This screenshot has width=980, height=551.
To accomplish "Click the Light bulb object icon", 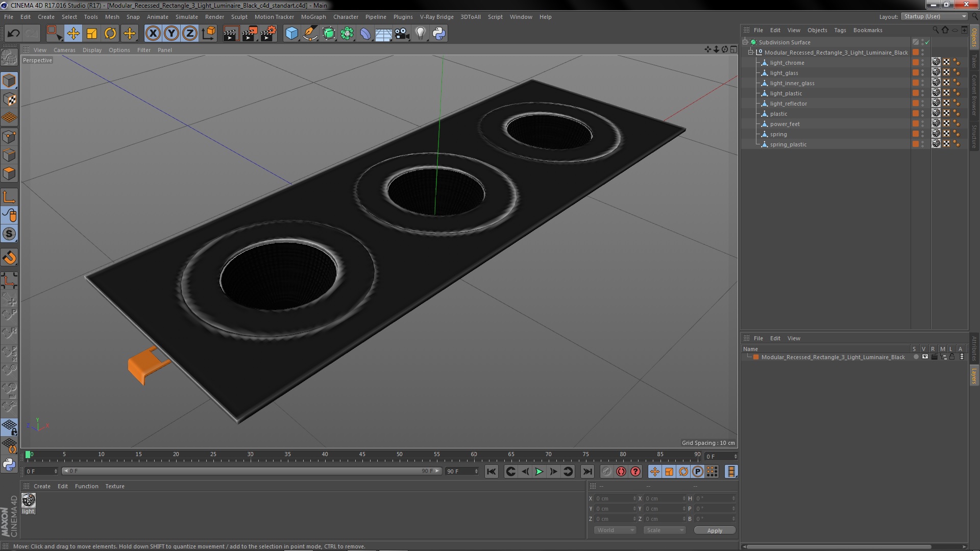I will pos(421,34).
